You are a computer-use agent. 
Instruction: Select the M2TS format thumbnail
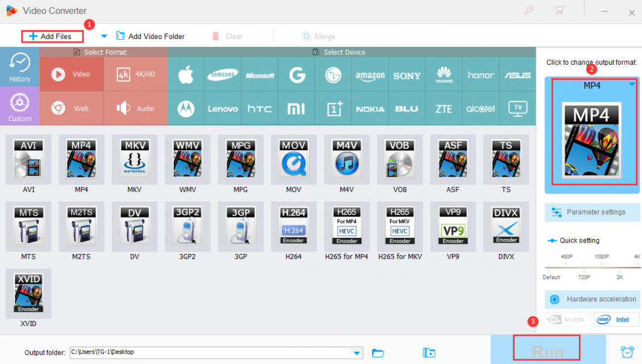pos(81,226)
